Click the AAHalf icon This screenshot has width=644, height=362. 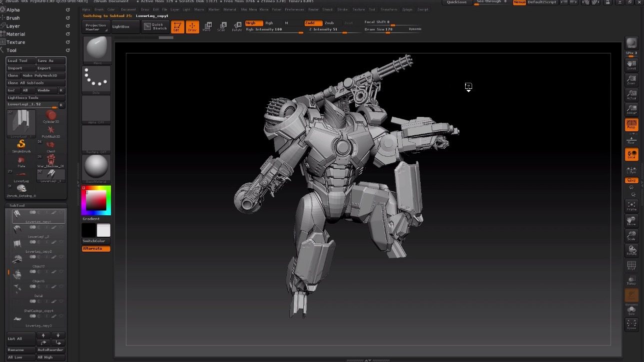tap(632, 109)
